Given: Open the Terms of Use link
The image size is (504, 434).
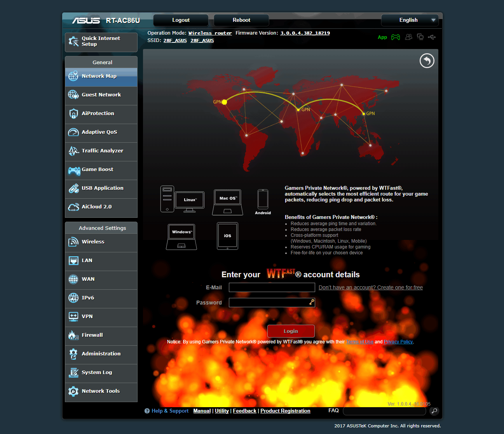Looking at the screenshot, I should (x=360, y=342).
